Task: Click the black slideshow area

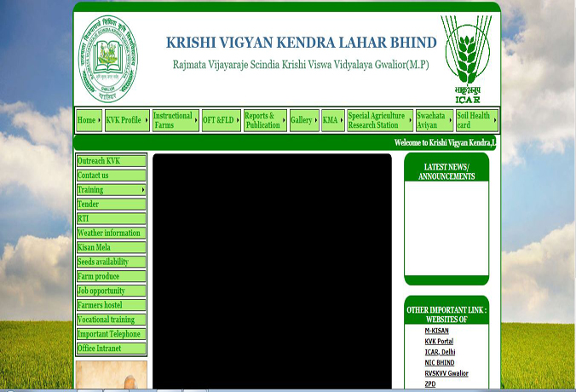Action: (272, 271)
